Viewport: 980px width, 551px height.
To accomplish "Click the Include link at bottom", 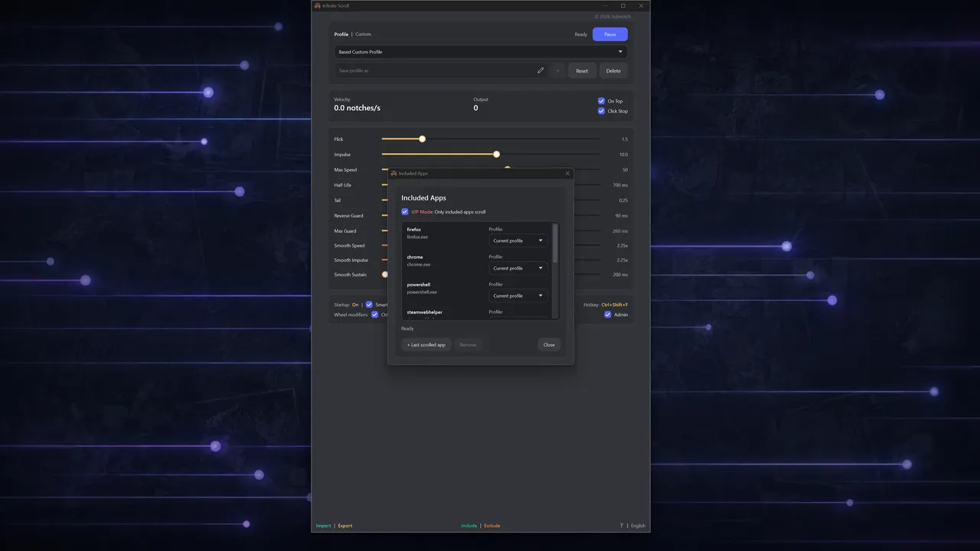I will 469,526.
